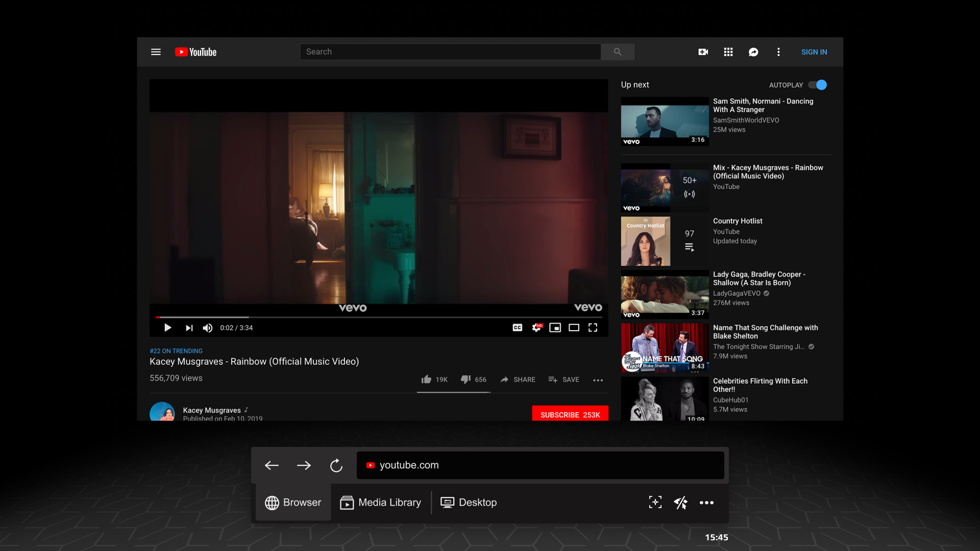The image size is (980, 551).
Task: Click the theater mode icon
Action: (574, 328)
